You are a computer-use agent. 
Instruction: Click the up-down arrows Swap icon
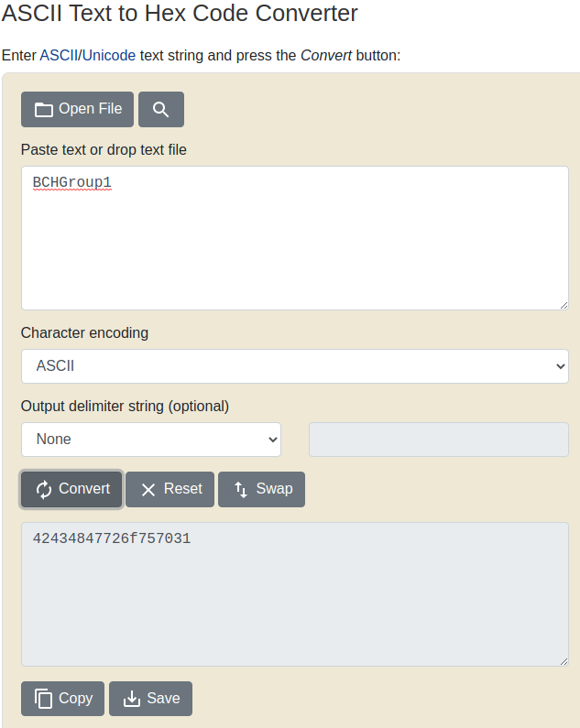pos(241,490)
